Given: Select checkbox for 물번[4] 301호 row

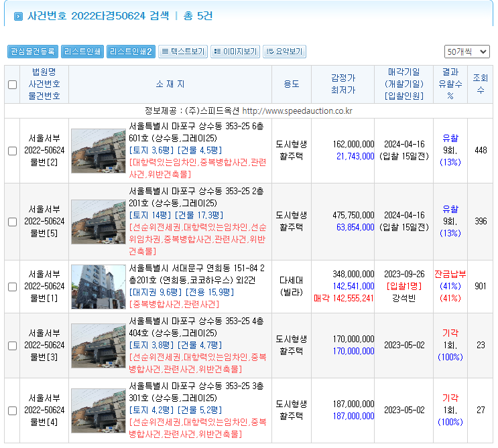Looking at the screenshot, I should (x=12, y=411).
